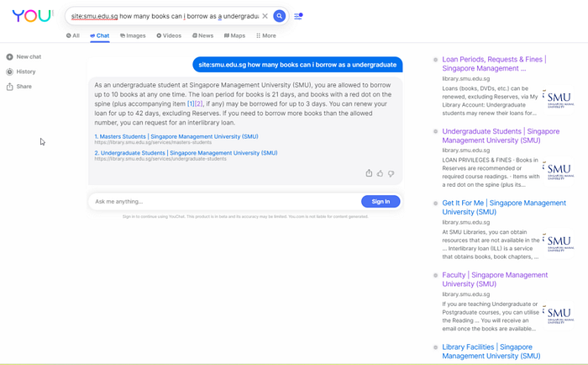The width and height of the screenshot is (588, 365).
Task: Click the blue search magnifier button
Action: pos(280,16)
